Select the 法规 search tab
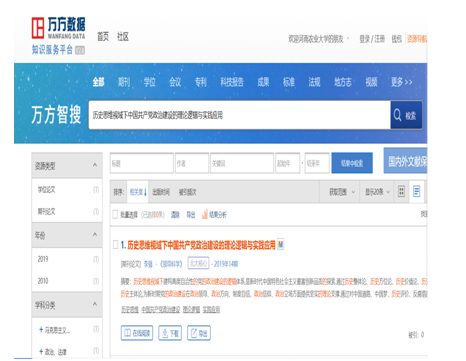This screenshot has height=361, width=466. pyautogui.click(x=314, y=82)
